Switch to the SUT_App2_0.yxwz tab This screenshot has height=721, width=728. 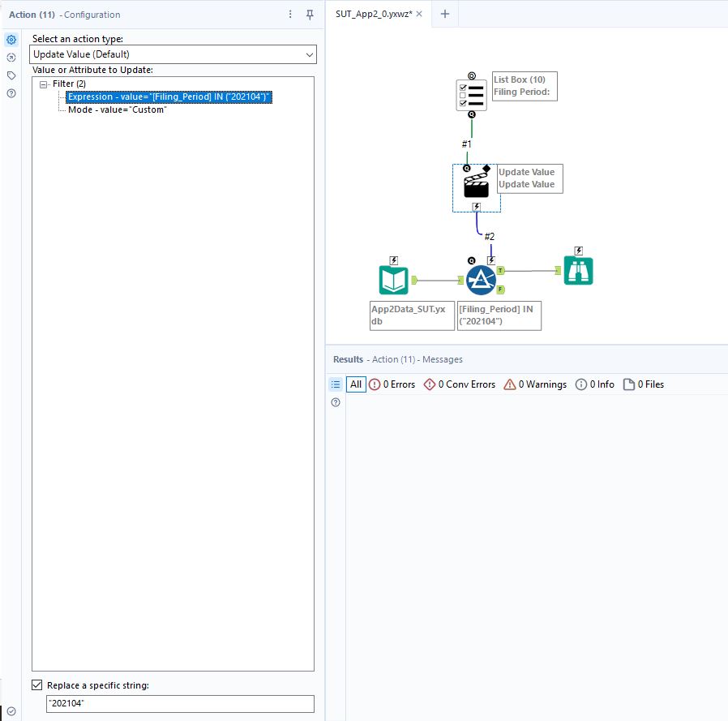pyautogui.click(x=373, y=13)
